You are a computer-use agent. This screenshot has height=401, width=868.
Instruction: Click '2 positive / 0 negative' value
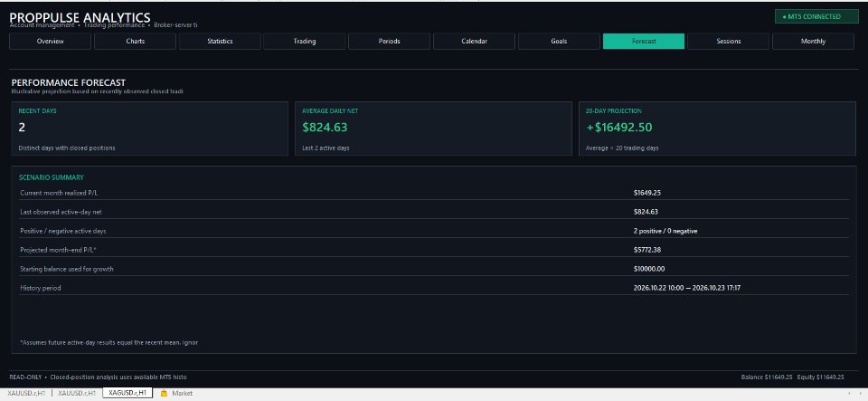click(x=665, y=231)
